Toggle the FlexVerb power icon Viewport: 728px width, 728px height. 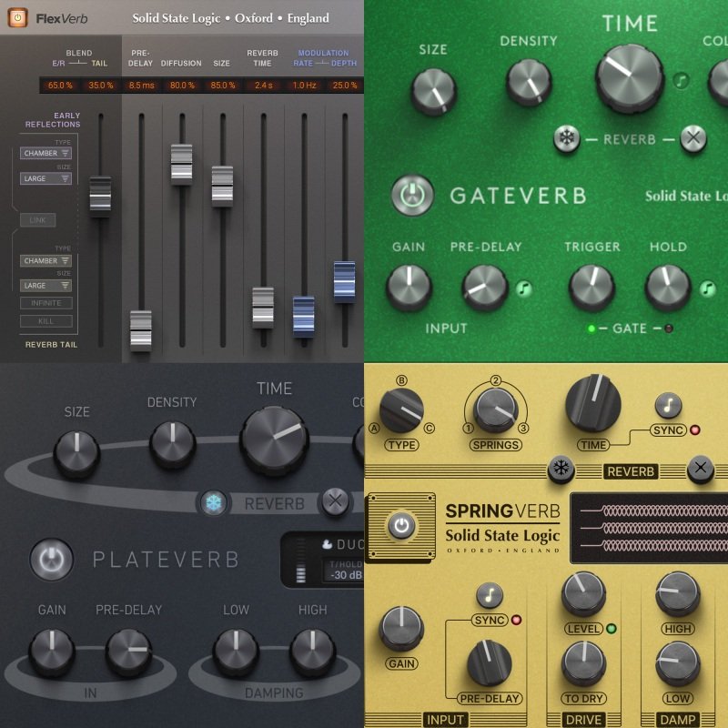(17, 18)
